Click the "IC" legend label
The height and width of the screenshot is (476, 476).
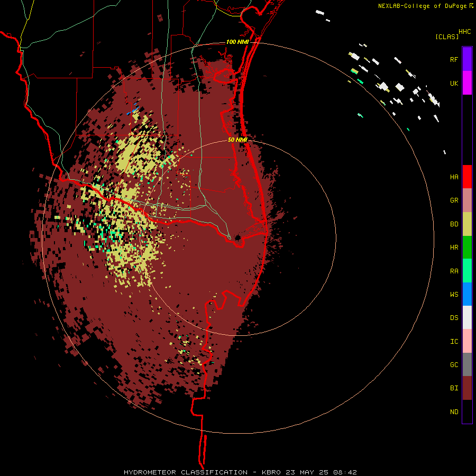tap(454, 342)
